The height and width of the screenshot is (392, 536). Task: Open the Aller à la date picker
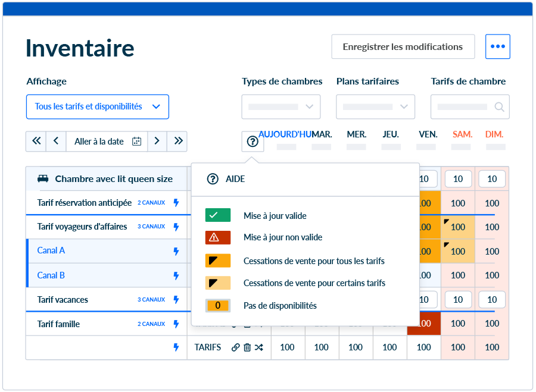tap(107, 142)
